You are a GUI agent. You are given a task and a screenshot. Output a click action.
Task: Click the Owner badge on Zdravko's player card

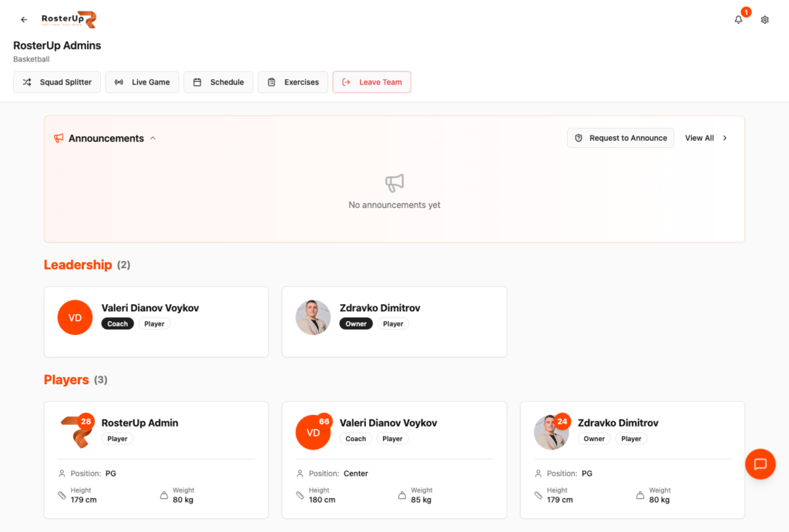[594, 439]
